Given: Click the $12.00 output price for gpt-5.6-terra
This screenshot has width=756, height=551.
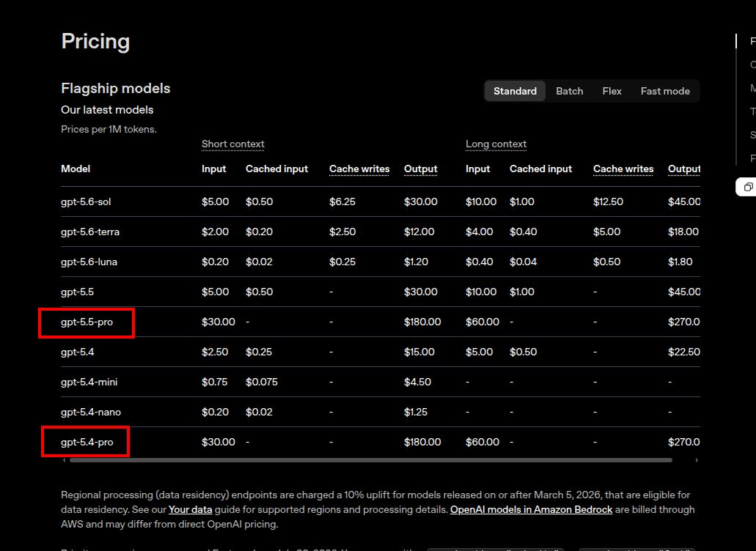Looking at the screenshot, I should 419,232.
